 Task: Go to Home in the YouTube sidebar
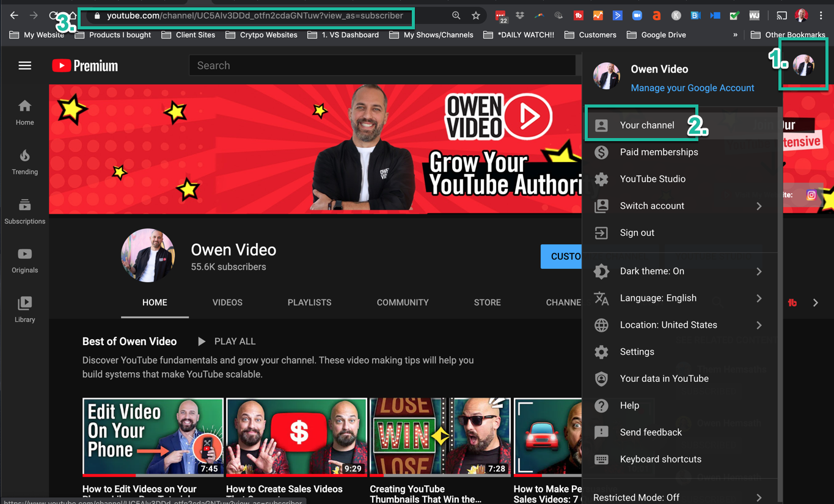click(24, 113)
